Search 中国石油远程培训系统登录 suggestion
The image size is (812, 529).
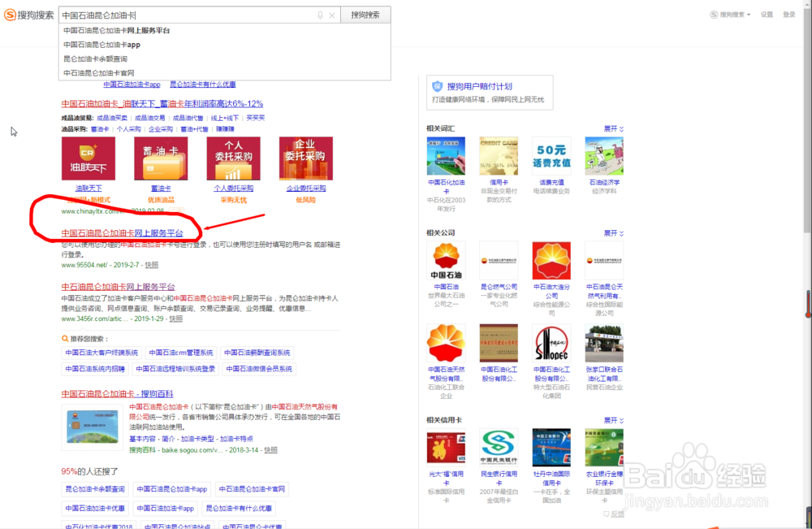click(x=175, y=369)
